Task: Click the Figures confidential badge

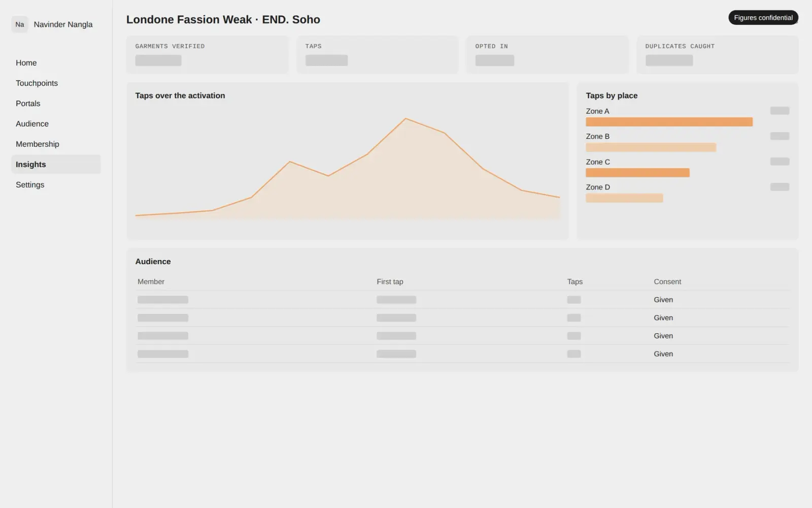Action: (763, 18)
